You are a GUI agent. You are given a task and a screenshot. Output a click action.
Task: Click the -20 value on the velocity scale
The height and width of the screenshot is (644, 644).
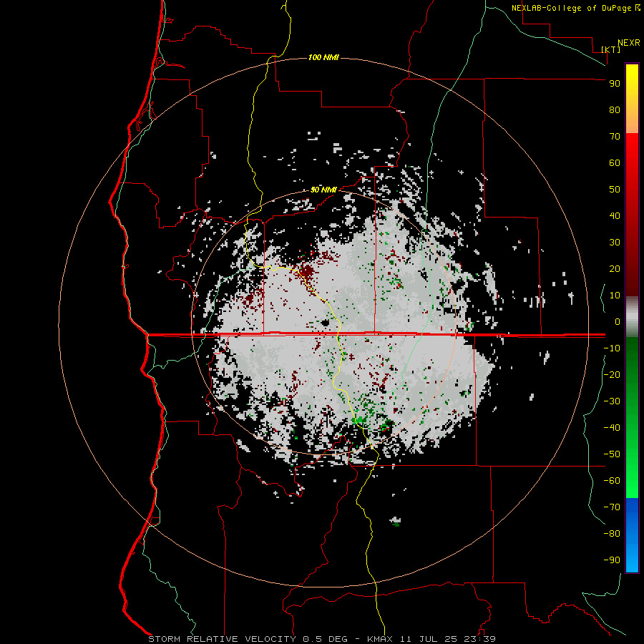point(612,374)
